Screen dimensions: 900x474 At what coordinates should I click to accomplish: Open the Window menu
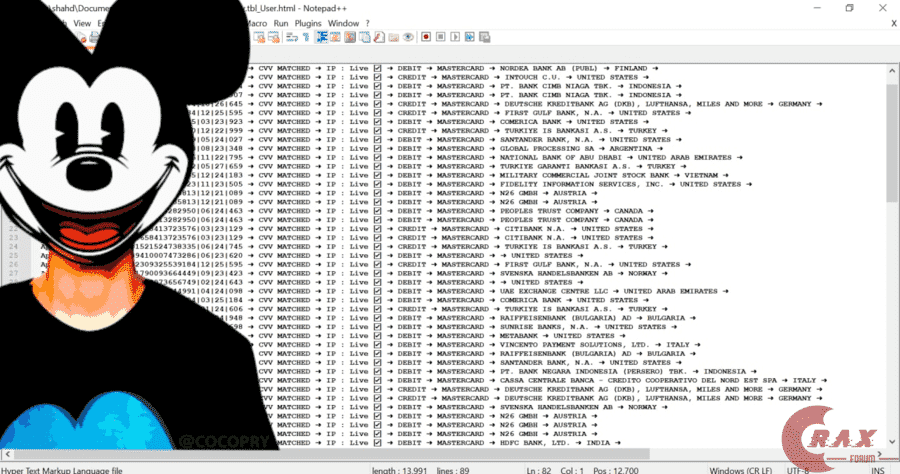(x=343, y=24)
